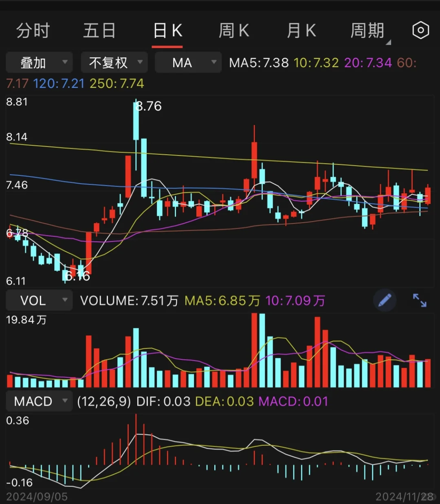The width and height of the screenshot is (440, 504).
Task: Open the VOL indicator dropdown
Action: click(39, 300)
